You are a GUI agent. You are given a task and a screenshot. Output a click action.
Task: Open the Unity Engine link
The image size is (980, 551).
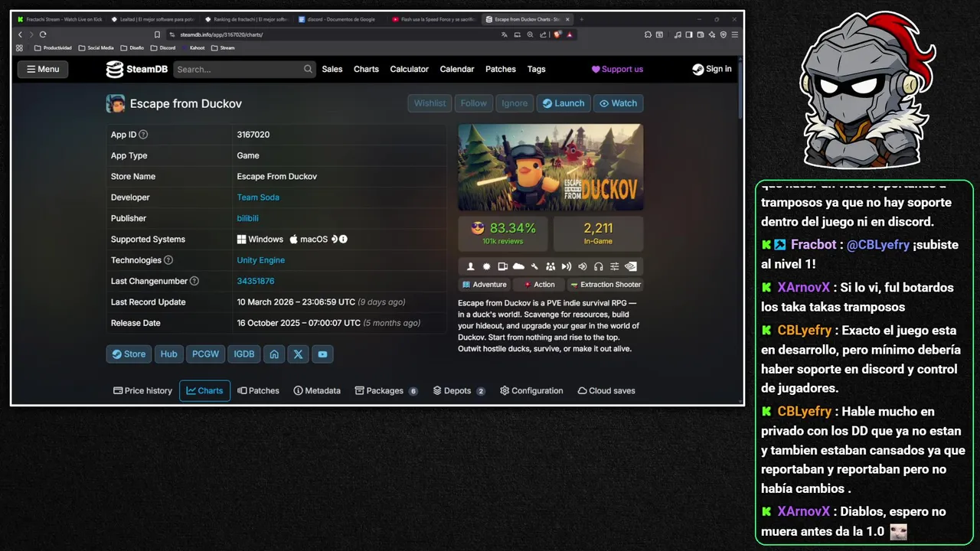click(260, 260)
